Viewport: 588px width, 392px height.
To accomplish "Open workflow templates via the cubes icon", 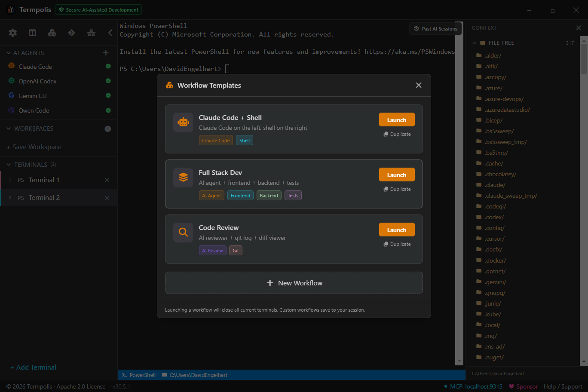I will 52,33.
